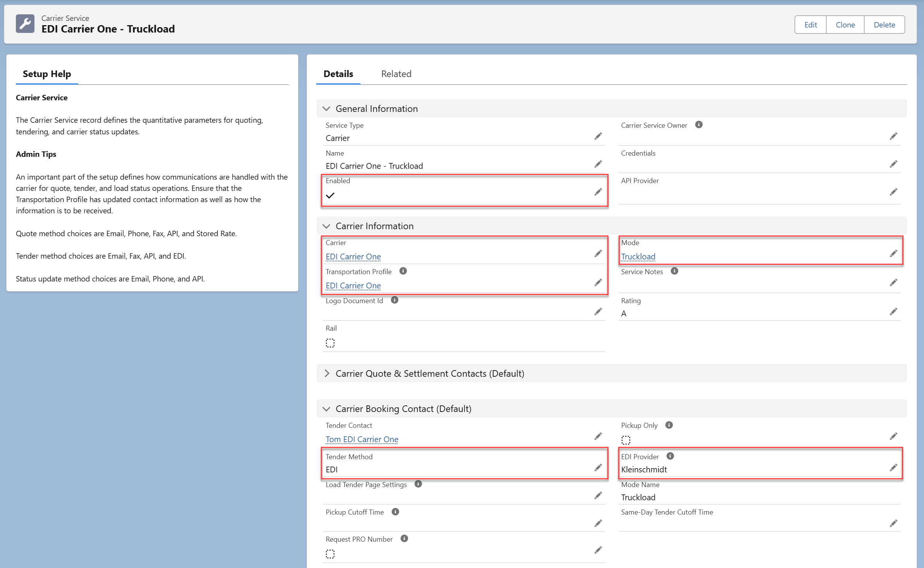This screenshot has height=568, width=924.
Task: Show info for EDI Provider field
Action: pyautogui.click(x=670, y=456)
